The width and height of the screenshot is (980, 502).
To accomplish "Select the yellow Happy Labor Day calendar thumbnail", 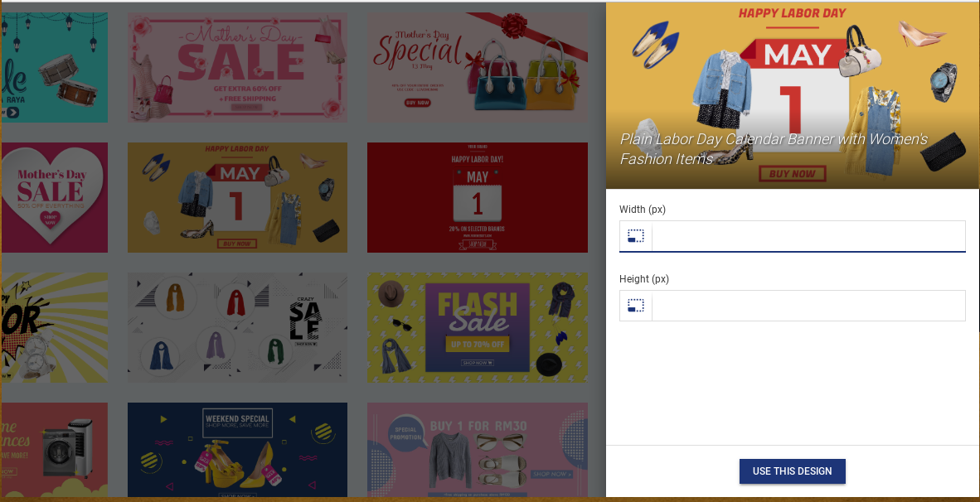I will tap(237, 197).
